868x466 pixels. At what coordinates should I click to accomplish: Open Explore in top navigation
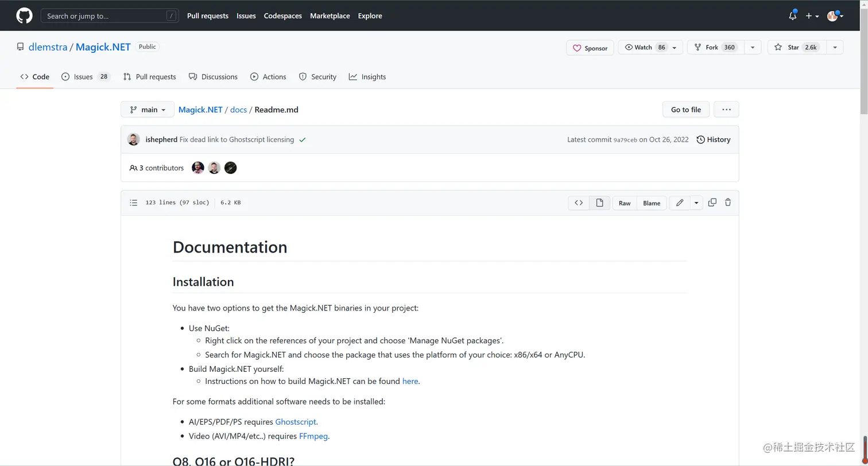370,16
